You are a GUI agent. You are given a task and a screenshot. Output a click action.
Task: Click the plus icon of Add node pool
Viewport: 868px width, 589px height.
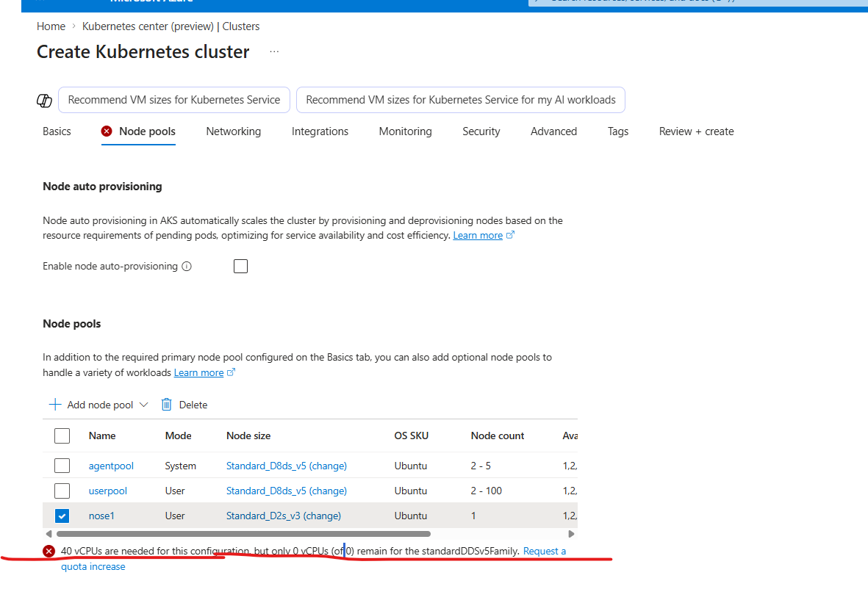tap(55, 405)
